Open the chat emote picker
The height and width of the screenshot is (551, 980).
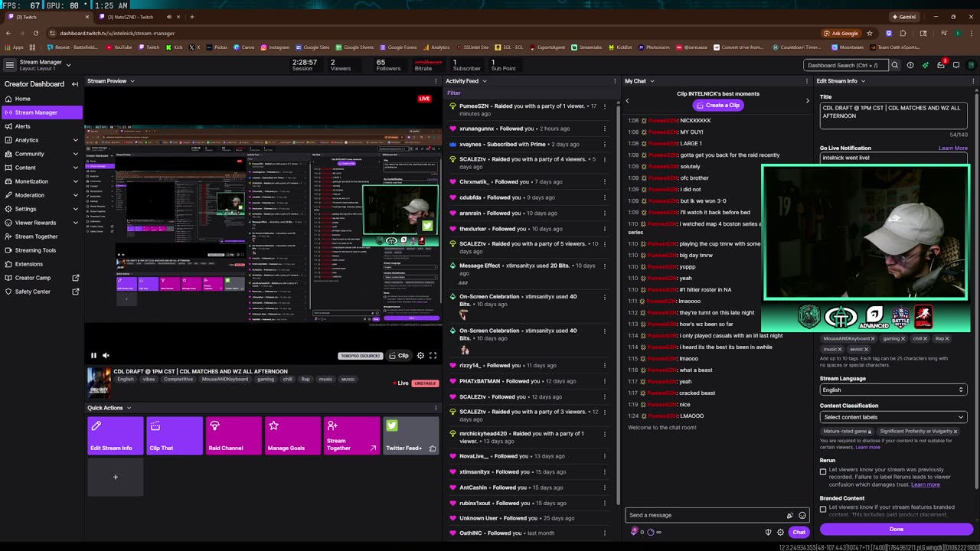tap(802, 515)
